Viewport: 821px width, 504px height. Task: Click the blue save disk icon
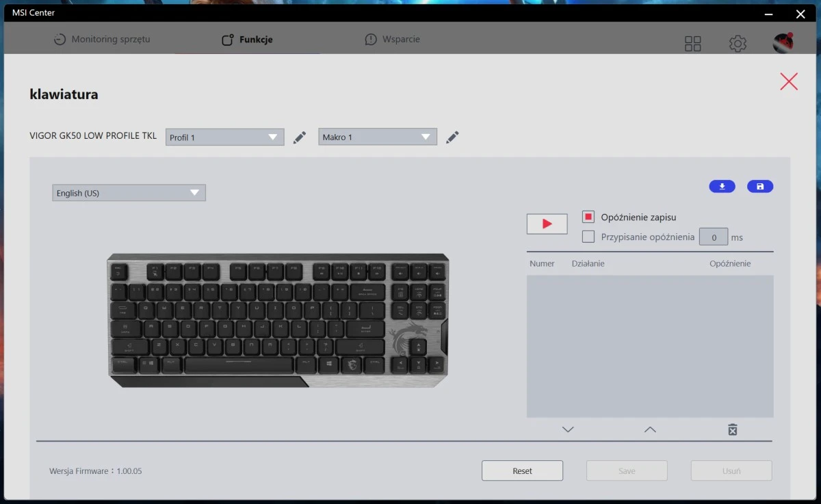tap(760, 186)
